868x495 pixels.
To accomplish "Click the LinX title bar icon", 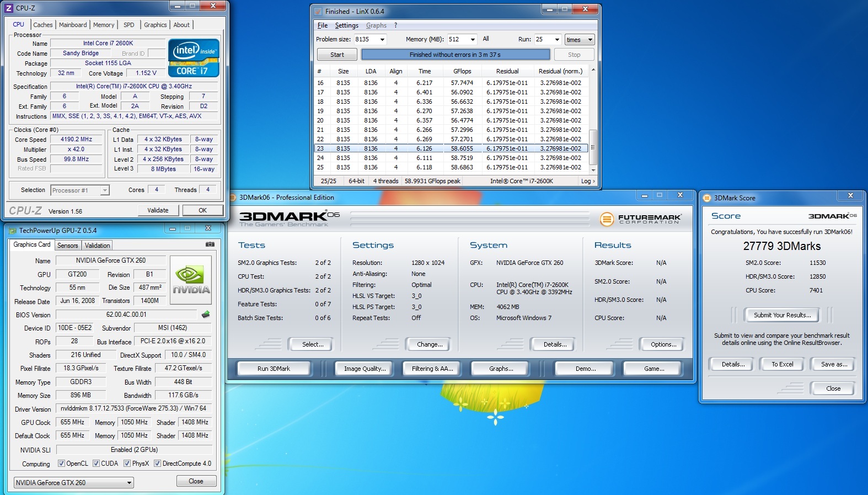I will (x=318, y=11).
